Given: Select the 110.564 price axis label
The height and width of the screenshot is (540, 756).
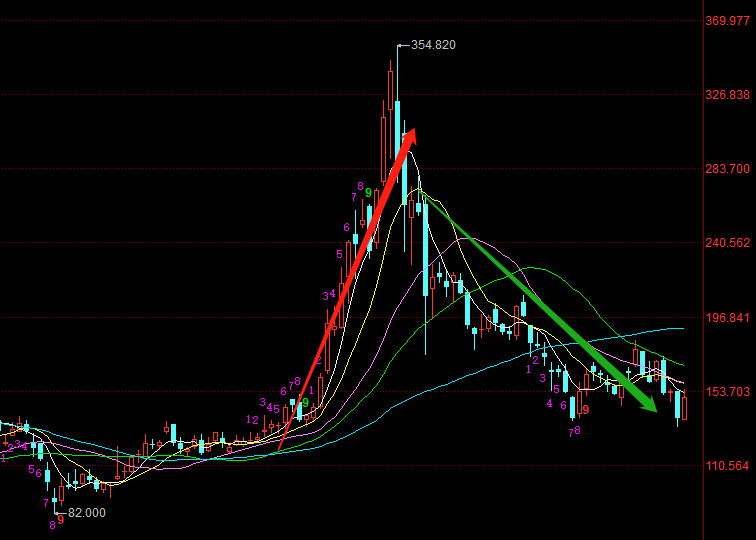Looking at the screenshot, I should (728, 466).
